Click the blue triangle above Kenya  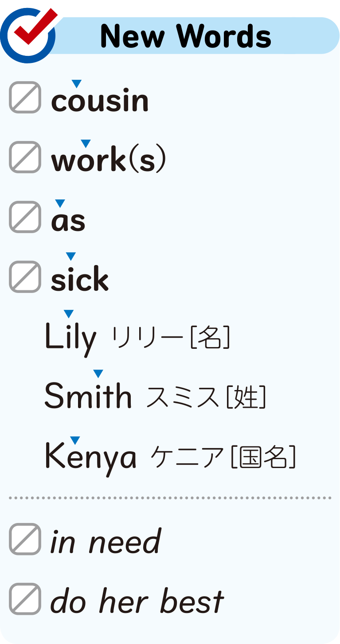[x=75, y=440]
